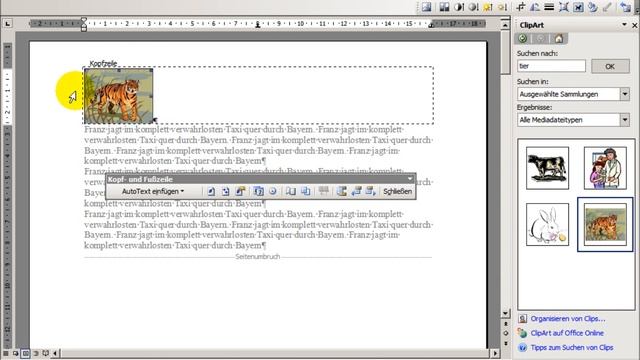The image size is (640, 360).
Task: Open the Line Style button
Action: pos(549,7)
